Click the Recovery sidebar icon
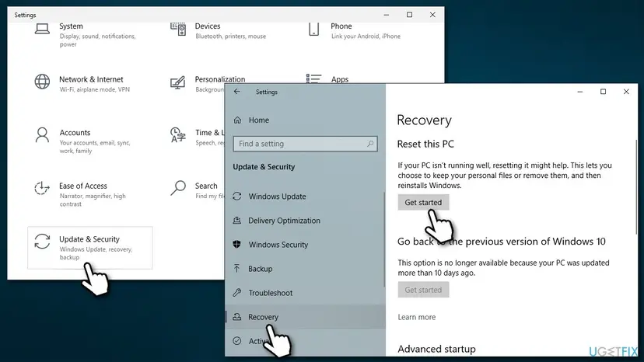The image size is (644, 362). tap(237, 316)
